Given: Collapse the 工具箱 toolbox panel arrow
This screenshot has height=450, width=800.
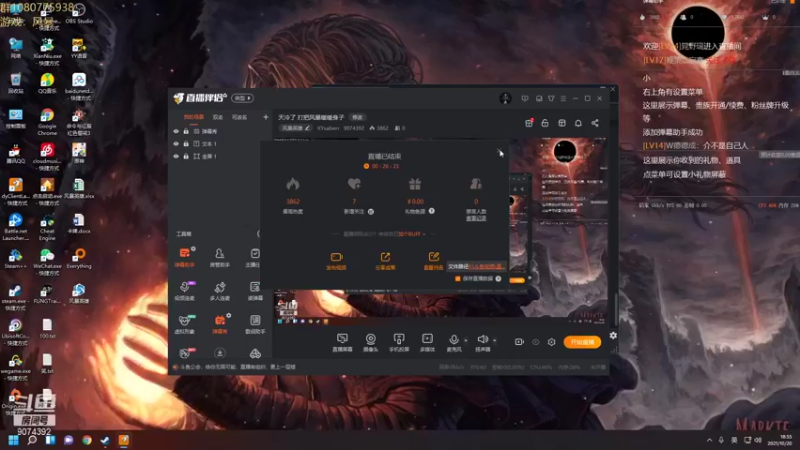Looking at the screenshot, I should pyautogui.click(x=259, y=234).
